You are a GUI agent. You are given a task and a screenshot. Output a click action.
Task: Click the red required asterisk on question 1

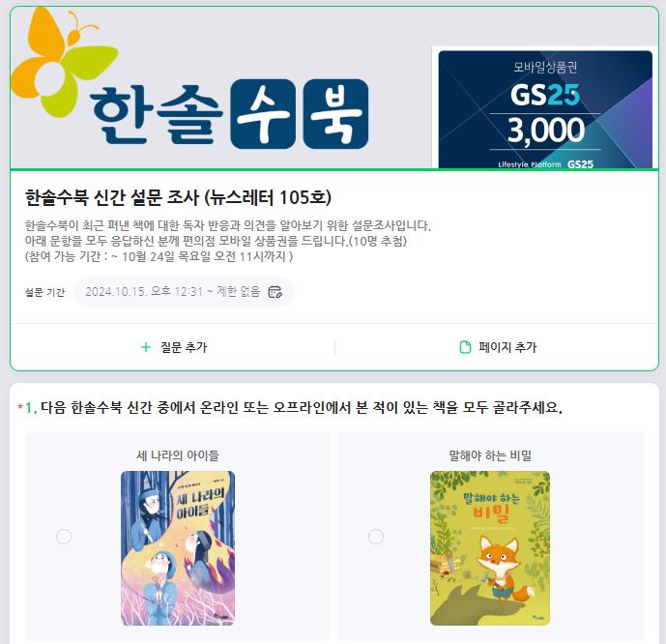click(x=20, y=407)
